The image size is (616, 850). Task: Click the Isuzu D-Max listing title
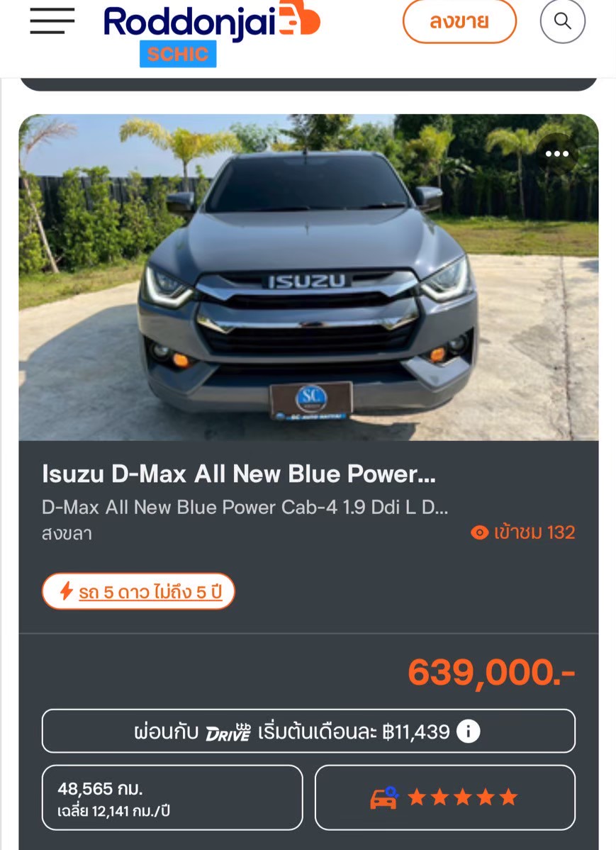tap(239, 474)
